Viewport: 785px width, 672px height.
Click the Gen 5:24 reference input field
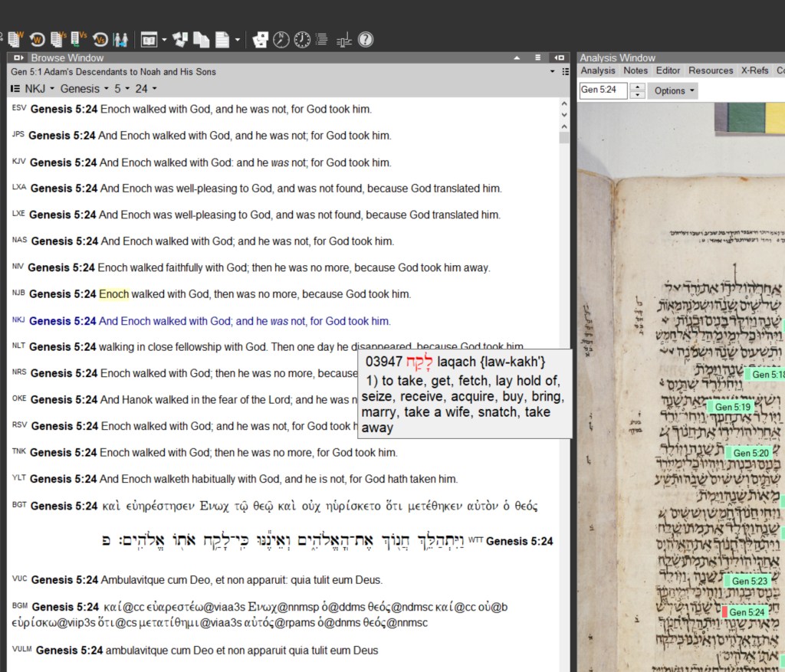click(x=603, y=90)
